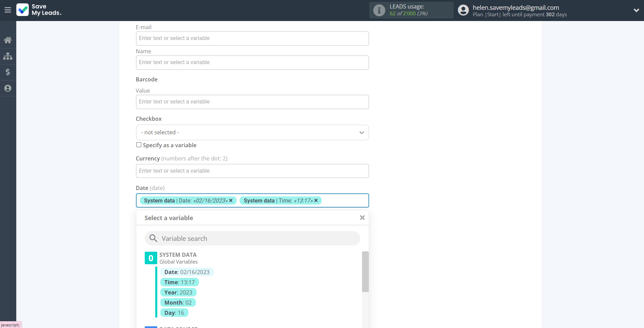Image resolution: width=644 pixels, height=328 pixels.
Task: Click the helen.savemyleads@gmail.com account text
Action: tap(516, 7)
